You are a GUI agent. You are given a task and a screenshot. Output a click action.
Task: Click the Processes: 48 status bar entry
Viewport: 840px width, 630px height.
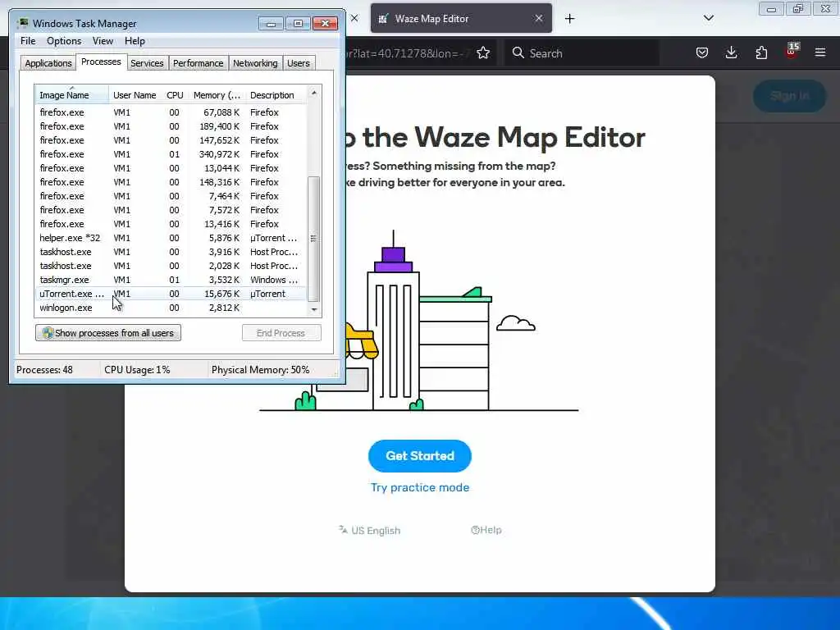[44, 370]
